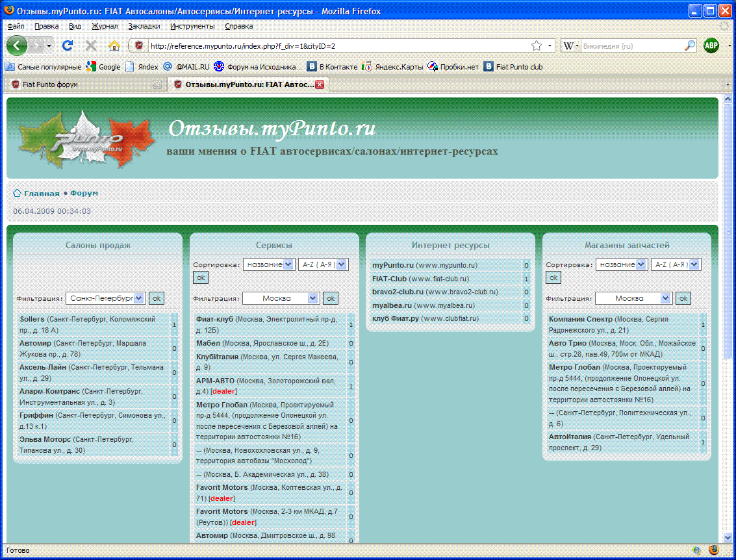Click the Firefox back arrow button
736x560 pixels.
[17, 45]
